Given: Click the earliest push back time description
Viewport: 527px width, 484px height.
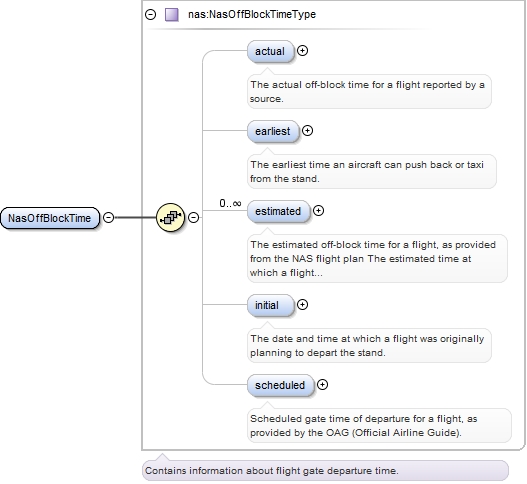Looking at the screenshot, I should (x=372, y=171).
